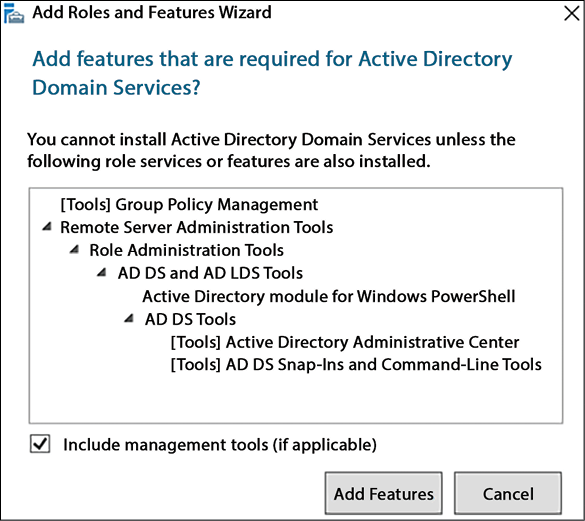Image resolution: width=585 pixels, height=521 pixels.
Task: Select Active Directory Administrative Center item
Action: click(345, 342)
